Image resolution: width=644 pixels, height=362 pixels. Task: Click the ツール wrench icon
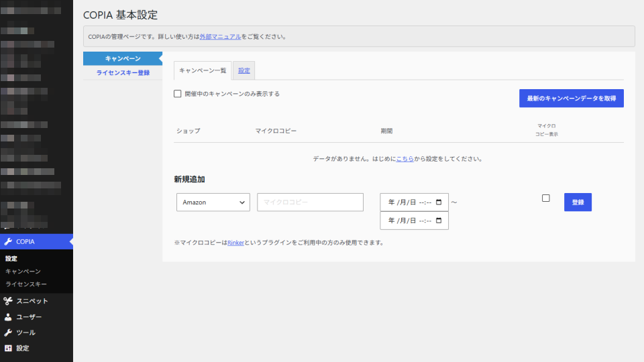[8, 333]
